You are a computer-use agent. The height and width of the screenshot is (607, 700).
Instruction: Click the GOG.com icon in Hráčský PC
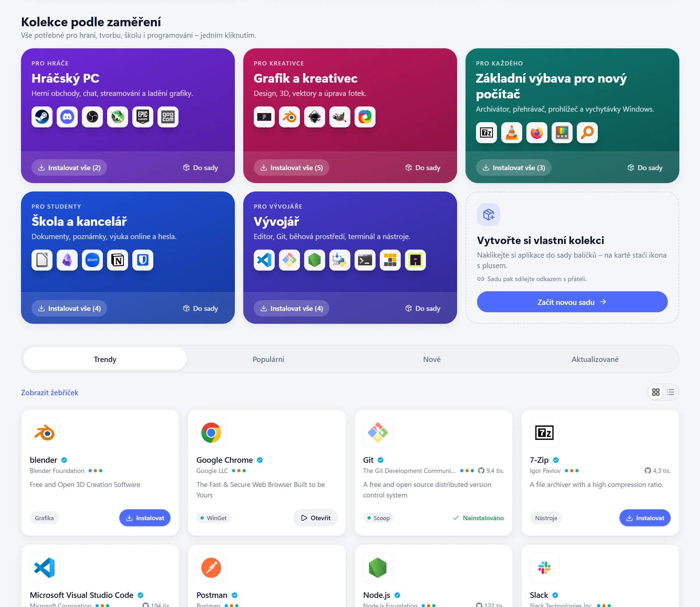click(168, 117)
